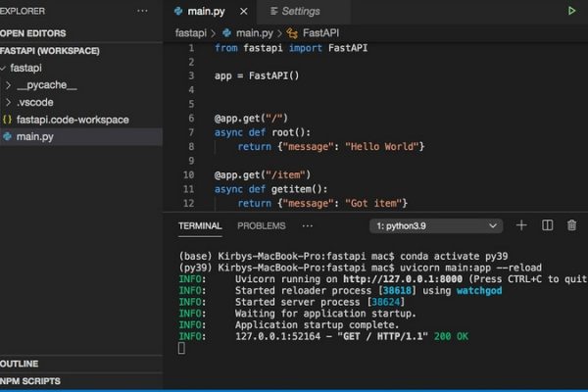
Task: Open terminal panel overflow ellipsis
Action: click(307, 225)
